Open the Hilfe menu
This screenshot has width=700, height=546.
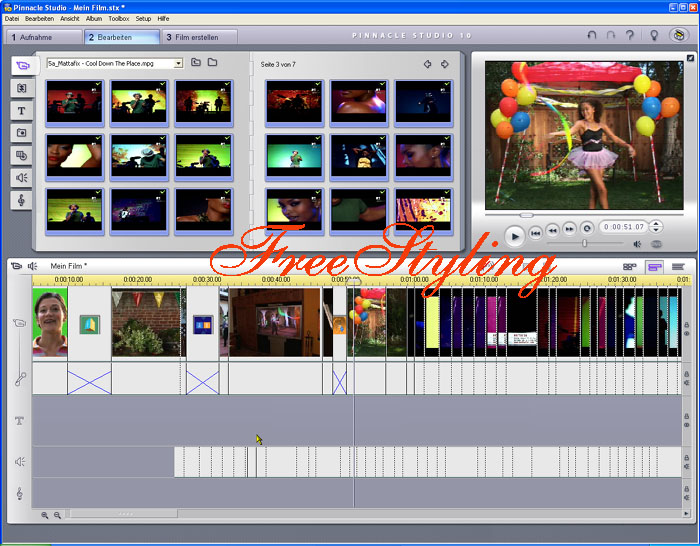coord(163,19)
